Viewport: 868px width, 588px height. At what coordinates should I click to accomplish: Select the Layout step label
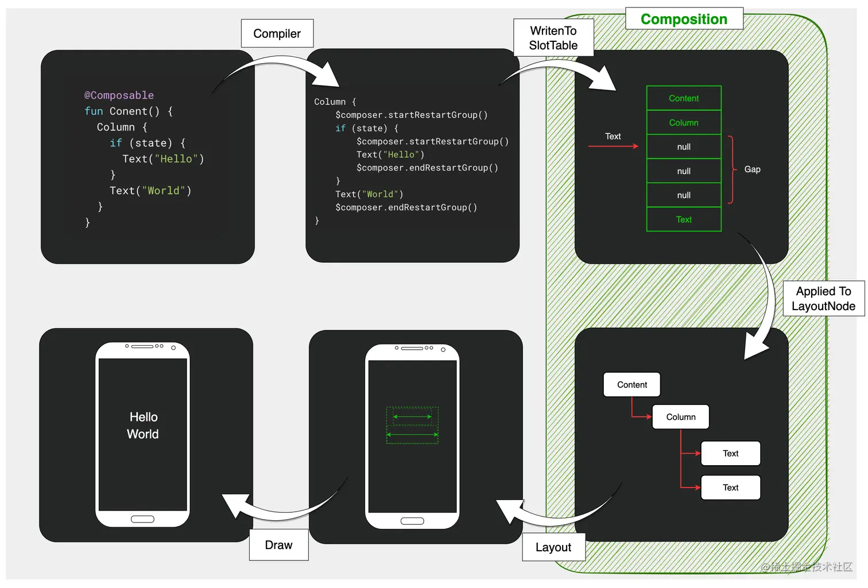(553, 547)
